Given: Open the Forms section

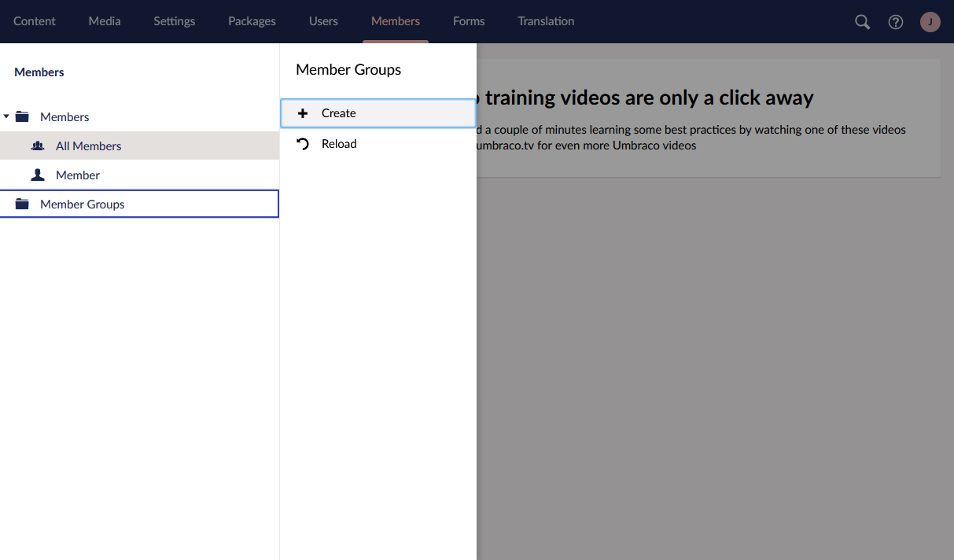Looking at the screenshot, I should click(x=469, y=21).
